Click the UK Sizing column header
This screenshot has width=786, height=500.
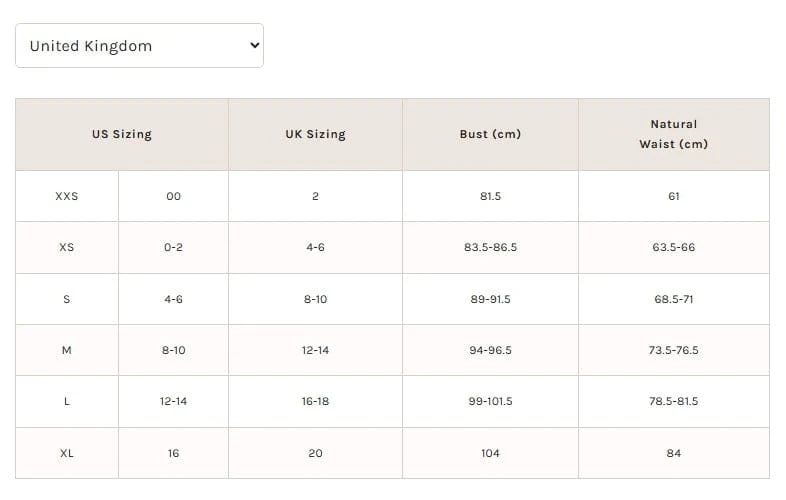315,134
